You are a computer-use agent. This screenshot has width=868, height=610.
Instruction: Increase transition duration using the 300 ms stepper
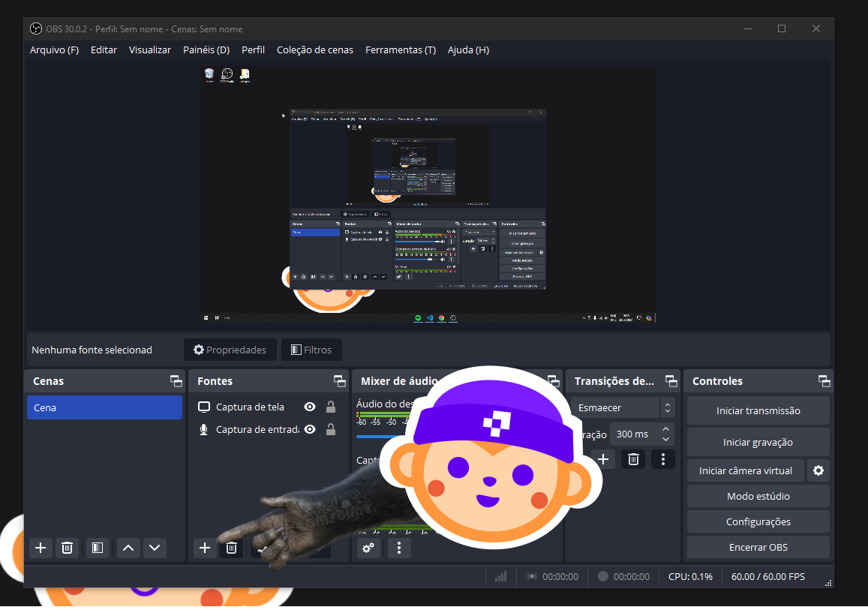coord(665,429)
